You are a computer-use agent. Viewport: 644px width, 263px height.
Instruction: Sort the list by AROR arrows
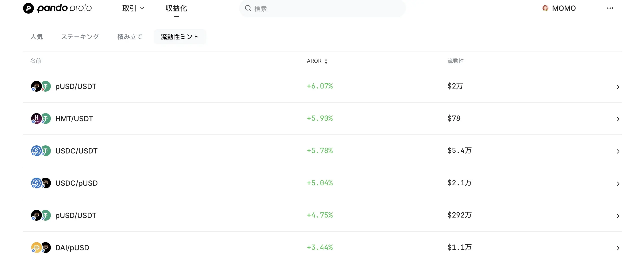(326, 61)
